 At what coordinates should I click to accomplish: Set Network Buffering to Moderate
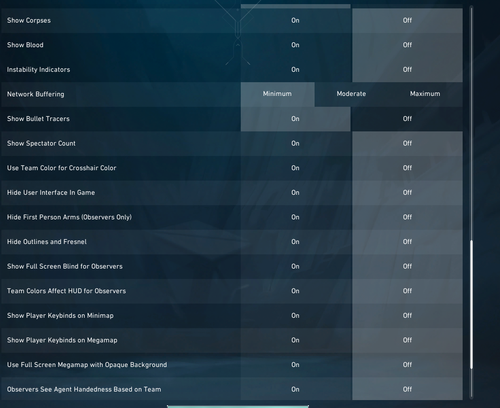click(x=351, y=94)
